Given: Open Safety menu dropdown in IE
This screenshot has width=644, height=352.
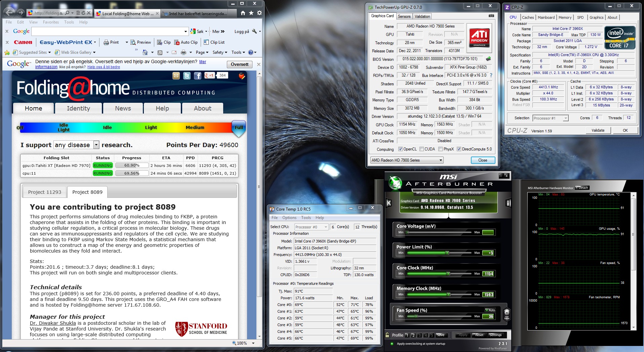Looking at the screenshot, I should [x=220, y=52].
